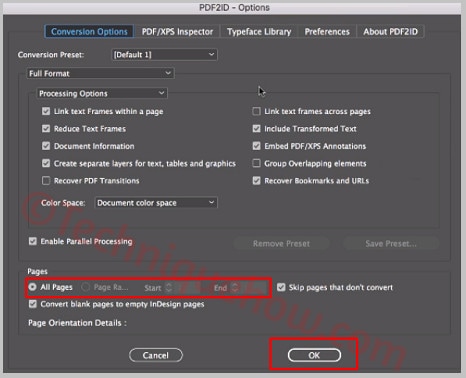This screenshot has height=378, width=466.
Task: Open the Typeface Library tab
Action: (259, 32)
